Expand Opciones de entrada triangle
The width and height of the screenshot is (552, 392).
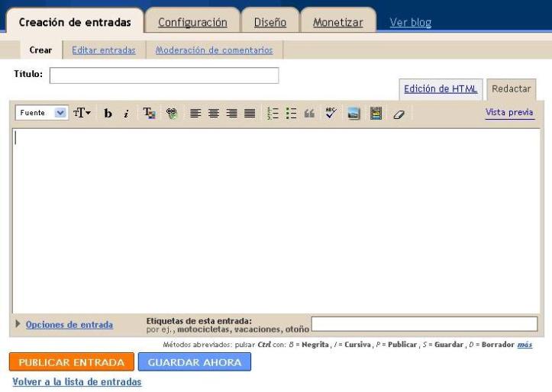tap(18, 324)
